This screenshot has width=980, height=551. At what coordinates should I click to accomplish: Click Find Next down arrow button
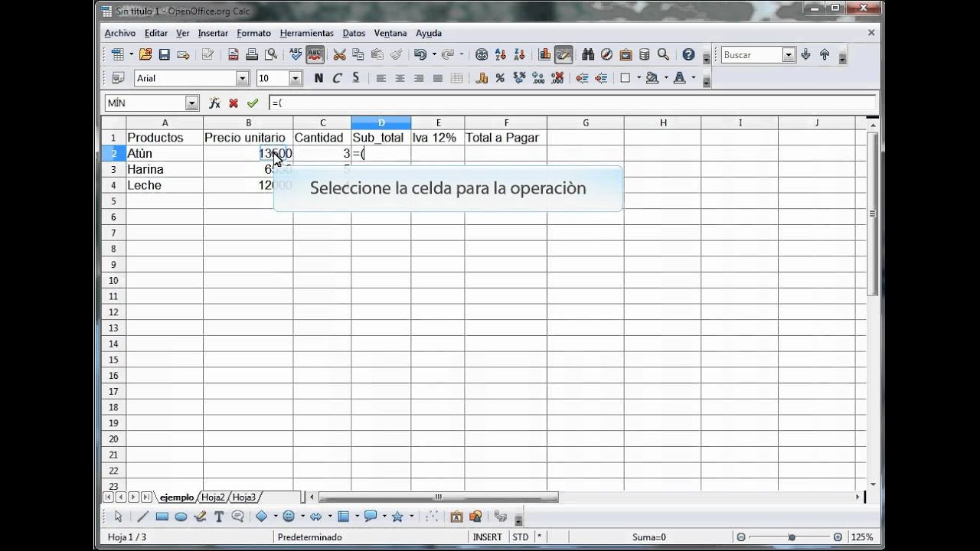coord(805,54)
